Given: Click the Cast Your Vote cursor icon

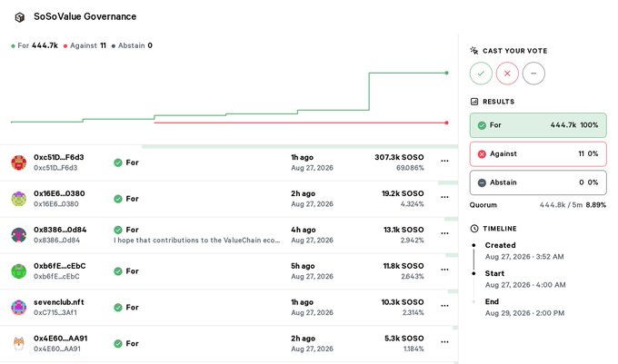Looking at the screenshot, I should 474,51.
